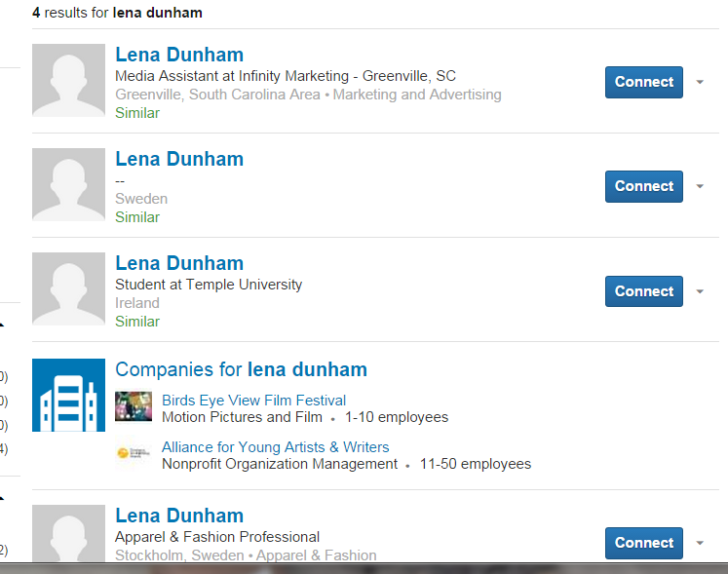Connect with Apparel & Fashion Professional
The height and width of the screenshot is (574, 728).
(x=643, y=543)
